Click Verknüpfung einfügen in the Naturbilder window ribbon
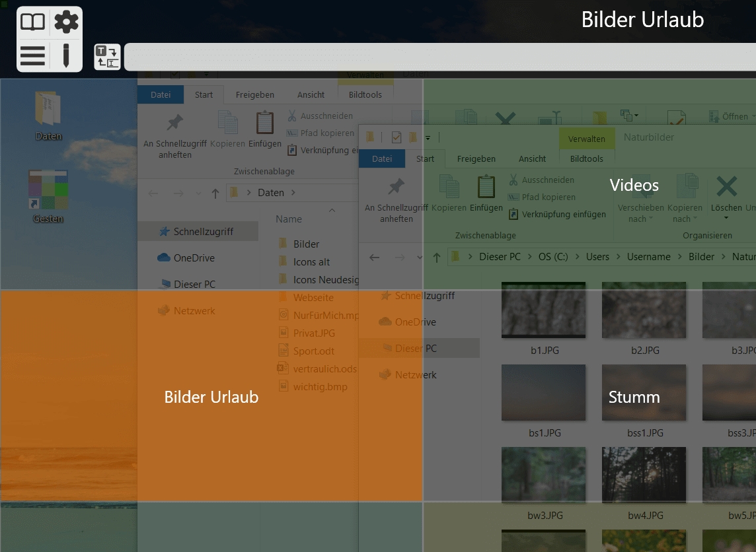The height and width of the screenshot is (552, 756). point(557,215)
